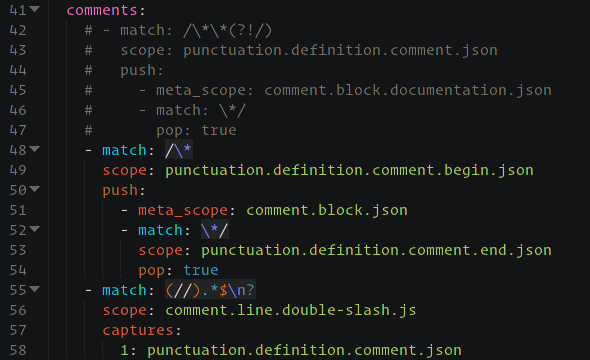Click the 'scope' key on line 53
Image resolution: width=590 pixels, height=360 pixels.
tap(160, 251)
